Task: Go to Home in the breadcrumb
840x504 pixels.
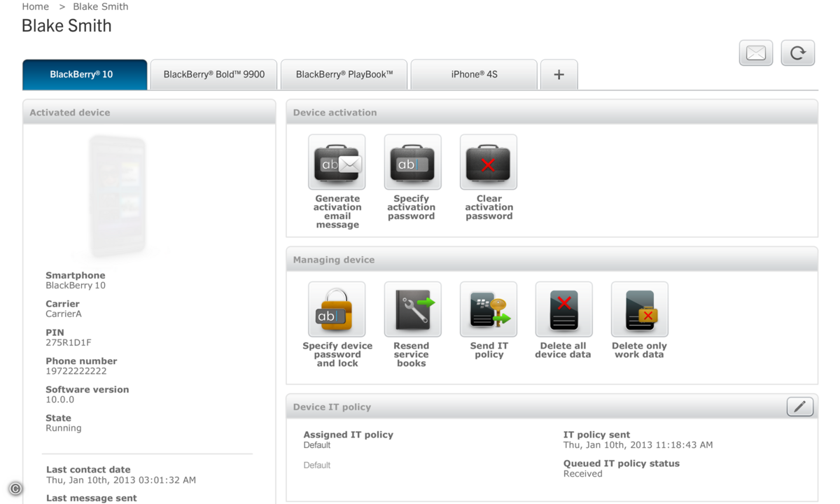Action: [x=35, y=7]
